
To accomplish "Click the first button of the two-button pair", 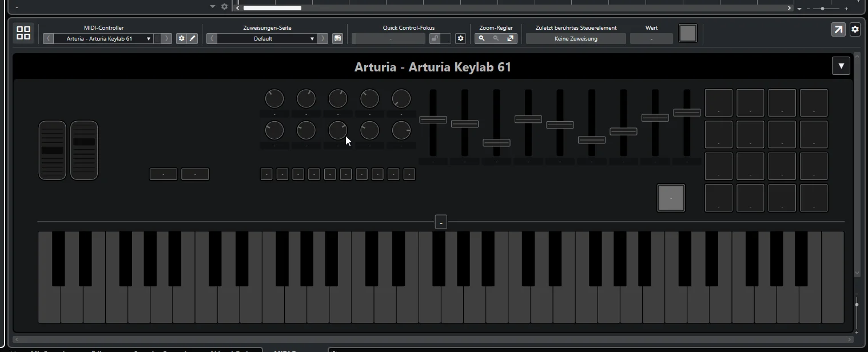I will pos(164,174).
